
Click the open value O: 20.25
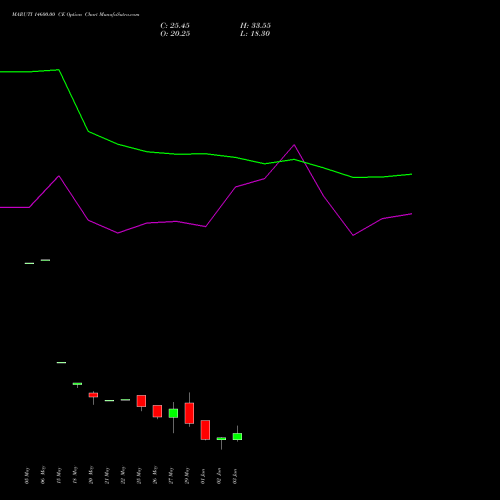[x=175, y=34]
